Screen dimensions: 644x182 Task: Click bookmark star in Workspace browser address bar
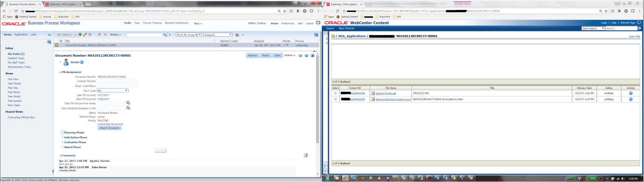pos(284,11)
